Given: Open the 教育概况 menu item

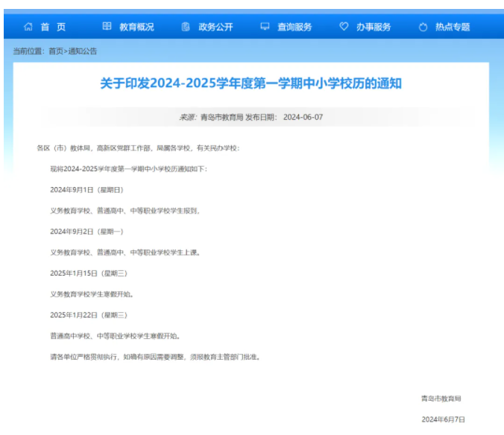Looking at the screenshot, I should [137, 27].
